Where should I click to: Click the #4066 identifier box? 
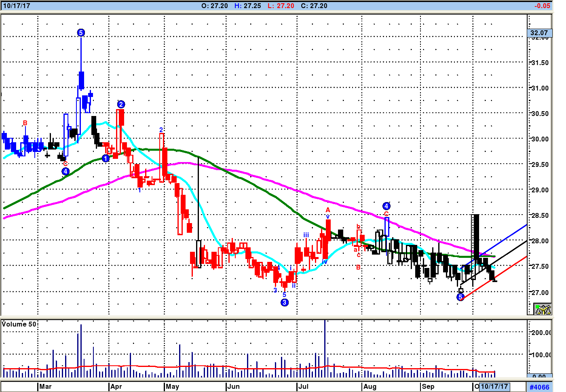tap(539, 387)
